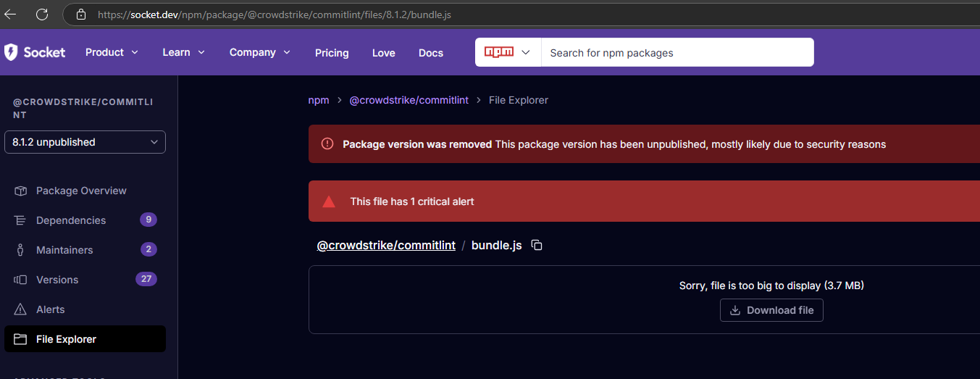
Task: Open Package Overview in sidebar
Action: click(81, 191)
